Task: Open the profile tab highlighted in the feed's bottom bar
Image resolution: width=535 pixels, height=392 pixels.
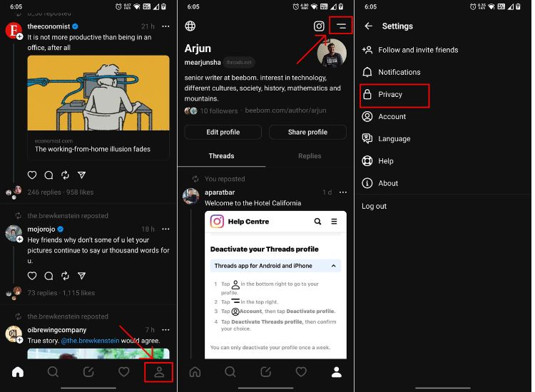Action: click(x=159, y=371)
